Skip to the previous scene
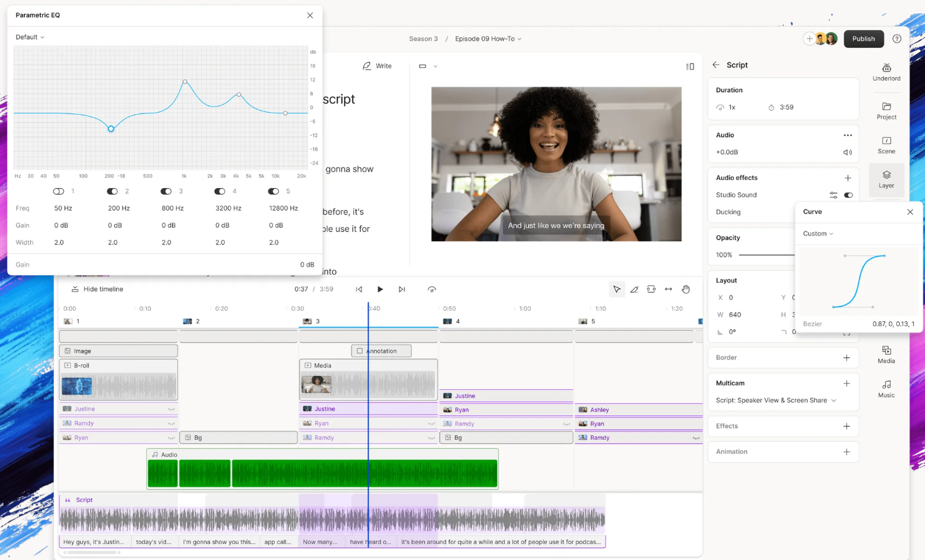This screenshot has width=925, height=560. point(359,289)
